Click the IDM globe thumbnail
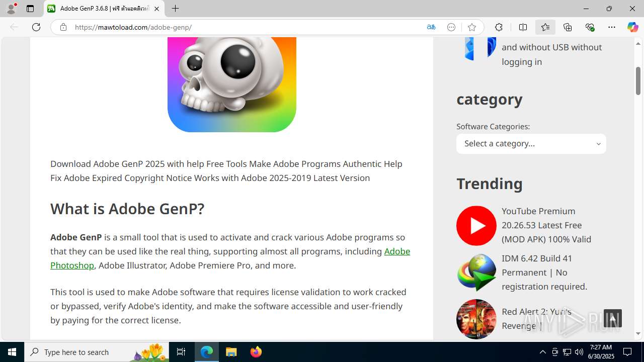The height and width of the screenshot is (362, 644). [476, 273]
